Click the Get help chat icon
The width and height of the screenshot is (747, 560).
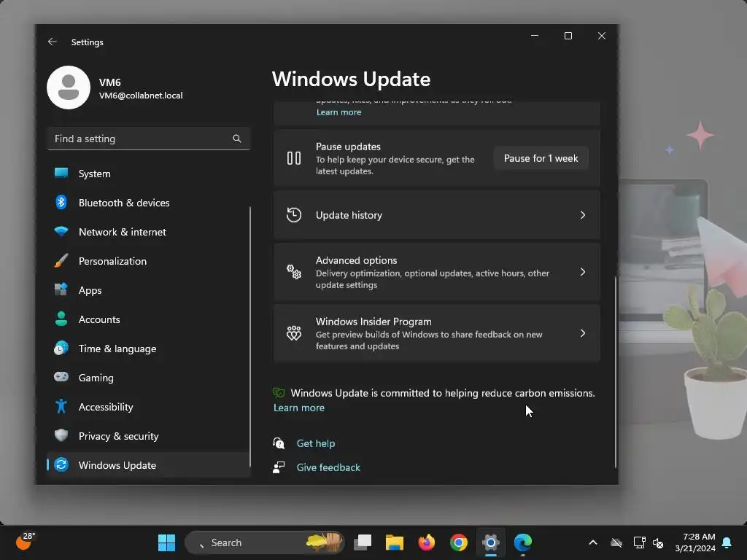pyautogui.click(x=279, y=443)
